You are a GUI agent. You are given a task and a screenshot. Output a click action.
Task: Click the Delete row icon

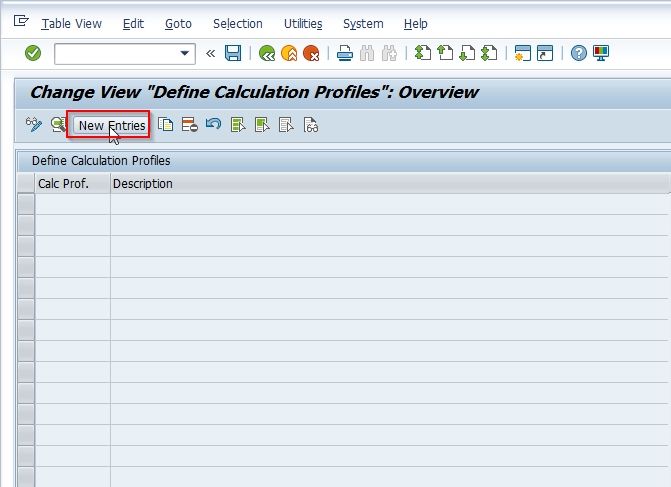coord(190,125)
